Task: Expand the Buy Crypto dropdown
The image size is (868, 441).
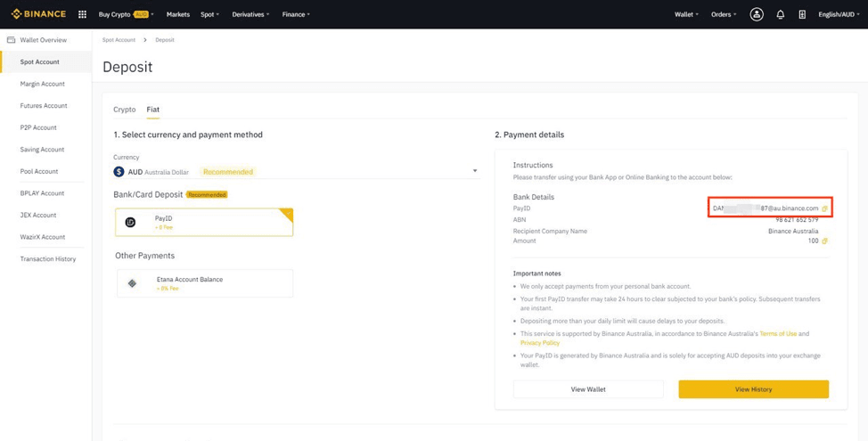Action: point(127,14)
